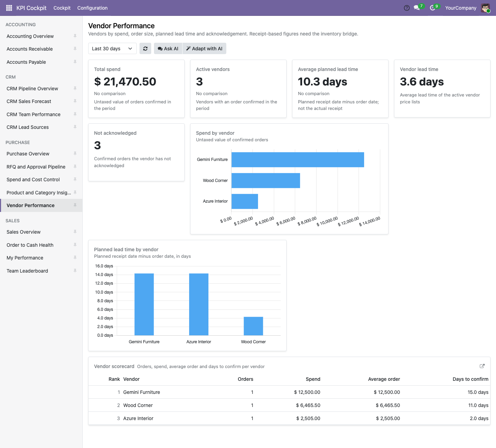Select Azure Interior in the vendor scorecard
Image resolution: width=496 pixels, height=448 pixels.
(x=289, y=418)
